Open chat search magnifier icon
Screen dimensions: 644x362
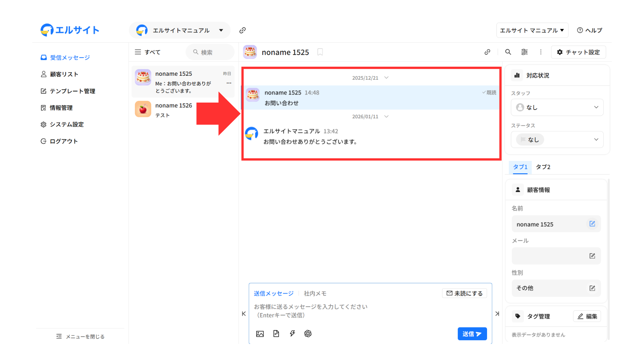coord(508,52)
